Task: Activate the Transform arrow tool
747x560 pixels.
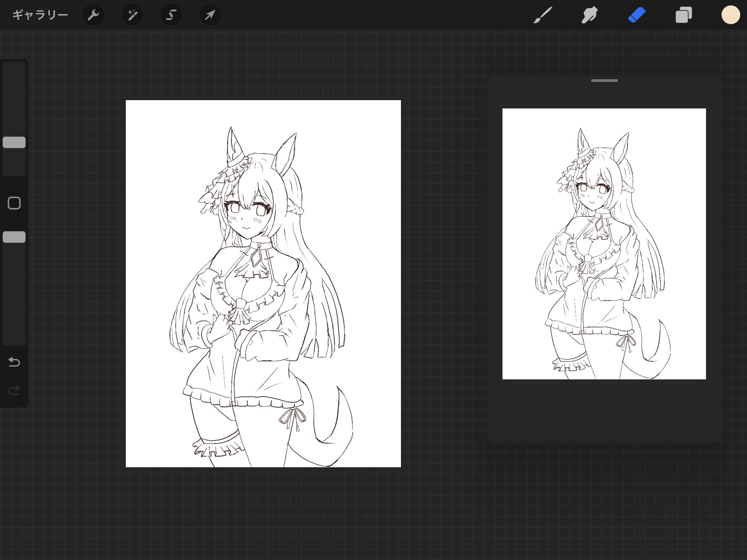Action: click(210, 15)
